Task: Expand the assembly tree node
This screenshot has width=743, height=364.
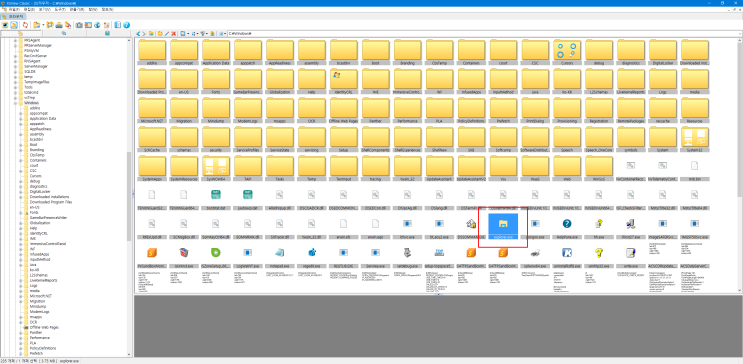Action: point(20,134)
